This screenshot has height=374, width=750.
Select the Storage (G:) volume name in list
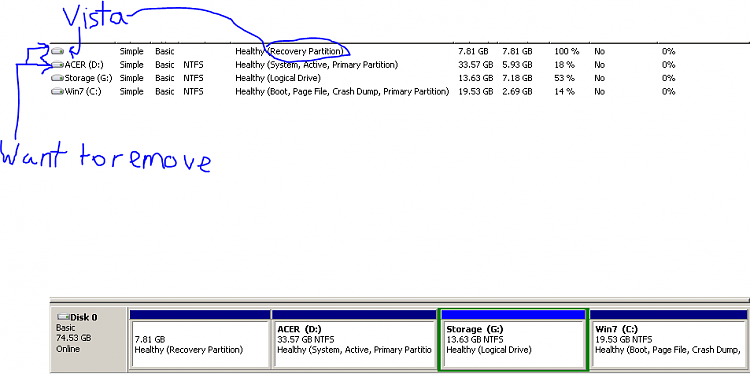88,78
